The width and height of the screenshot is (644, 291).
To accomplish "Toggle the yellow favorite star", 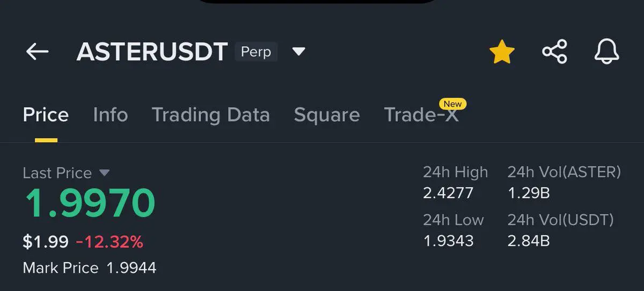I will tap(502, 52).
